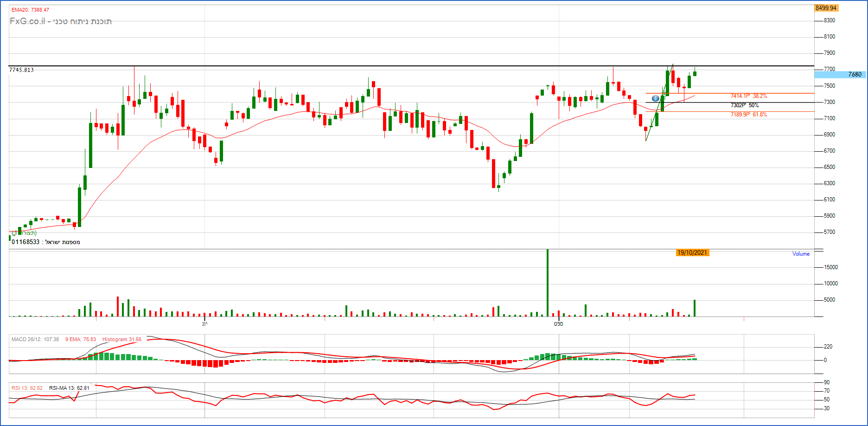This screenshot has height=426, width=868.
Task: Click the MACD 26/12 indicator label
Action: coord(35,340)
